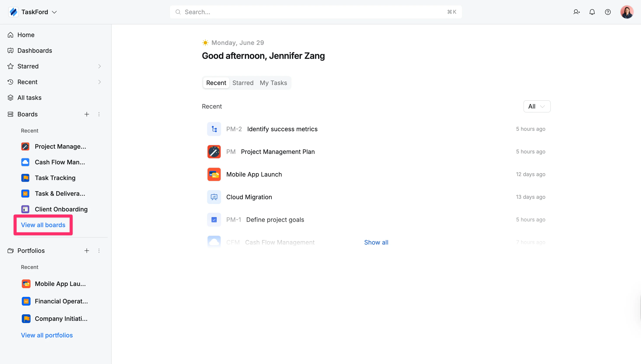Open the notifications bell
The width and height of the screenshot is (641, 364).
pyautogui.click(x=592, y=12)
